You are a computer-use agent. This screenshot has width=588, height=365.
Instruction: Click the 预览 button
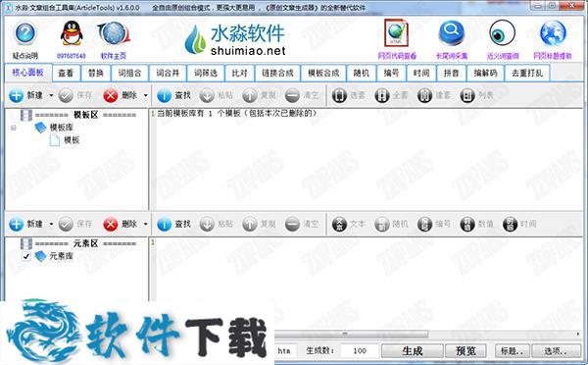[465, 351]
